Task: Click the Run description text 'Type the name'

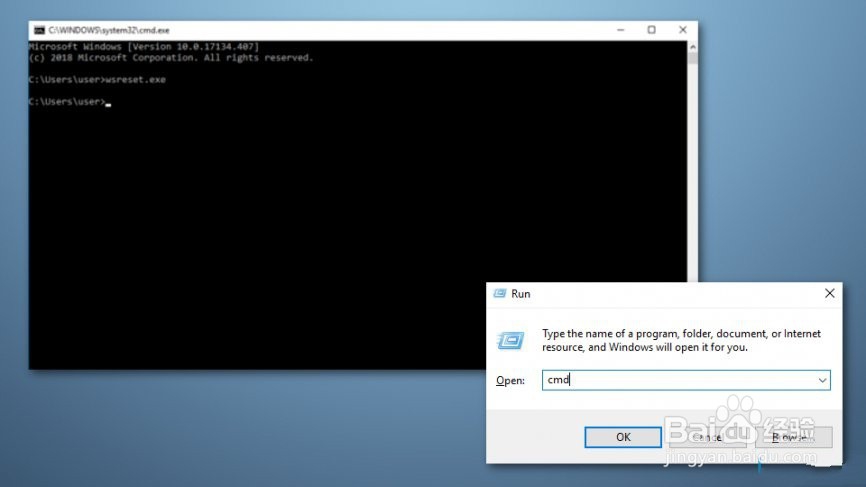Action: pos(681,340)
